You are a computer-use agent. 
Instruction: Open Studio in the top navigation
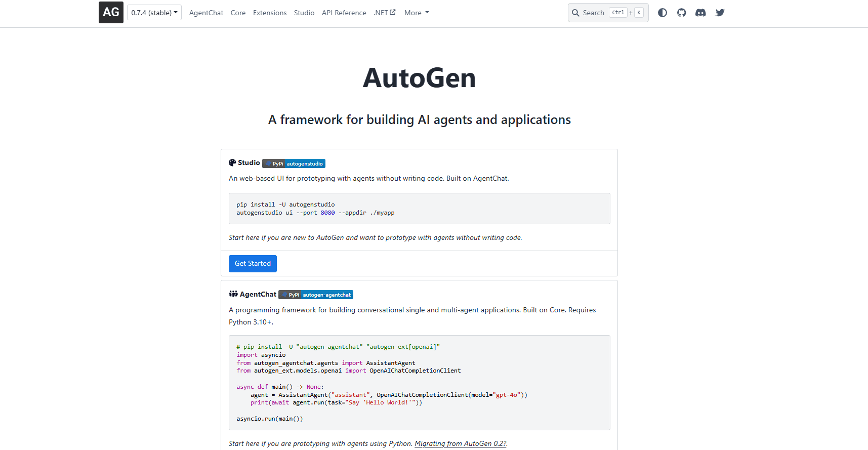(304, 13)
